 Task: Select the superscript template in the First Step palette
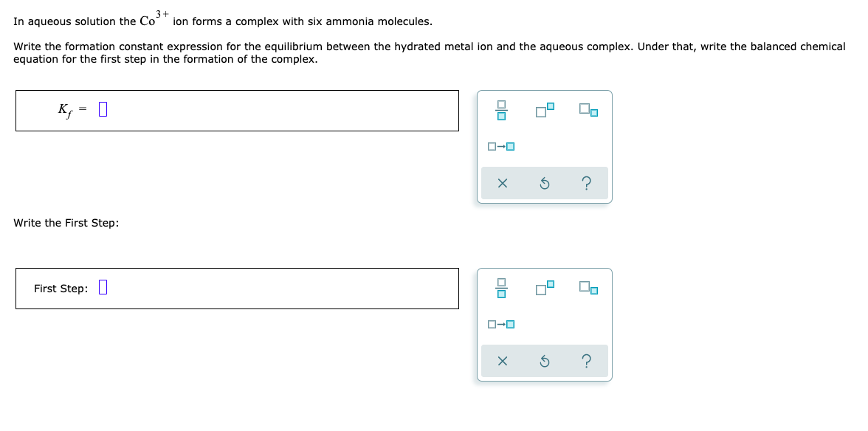545,287
